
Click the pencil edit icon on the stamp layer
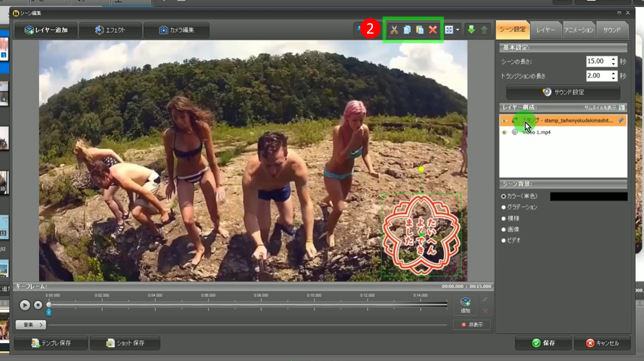click(621, 120)
